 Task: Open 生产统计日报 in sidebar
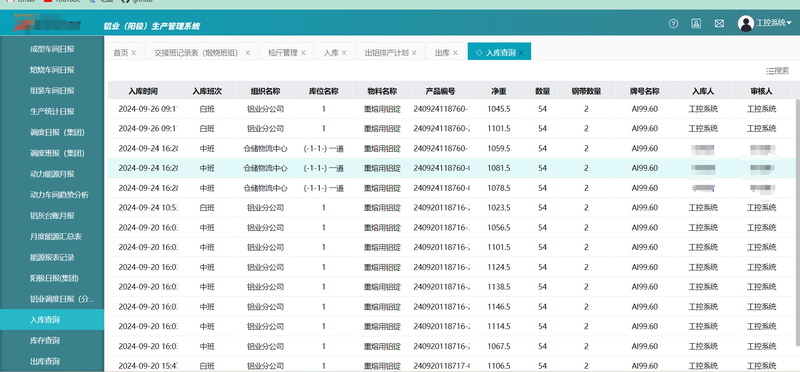pos(52,111)
